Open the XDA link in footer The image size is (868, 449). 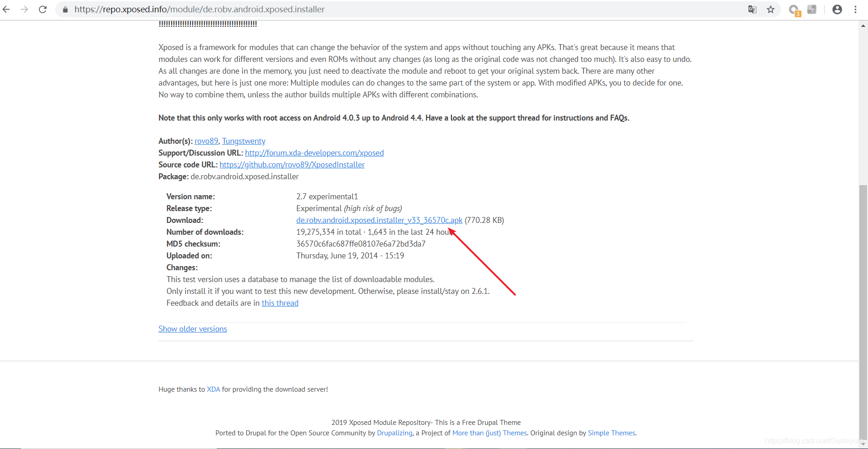pos(214,389)
